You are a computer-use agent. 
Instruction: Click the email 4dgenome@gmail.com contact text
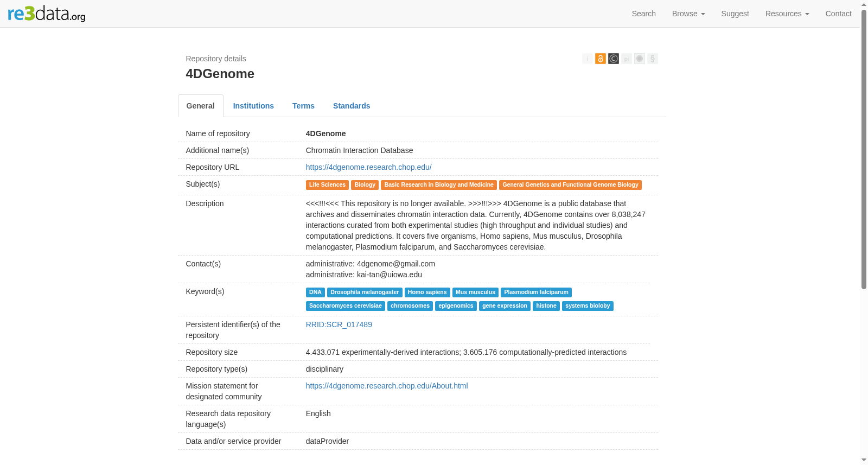pyautogui.click(x=396, y=264)
